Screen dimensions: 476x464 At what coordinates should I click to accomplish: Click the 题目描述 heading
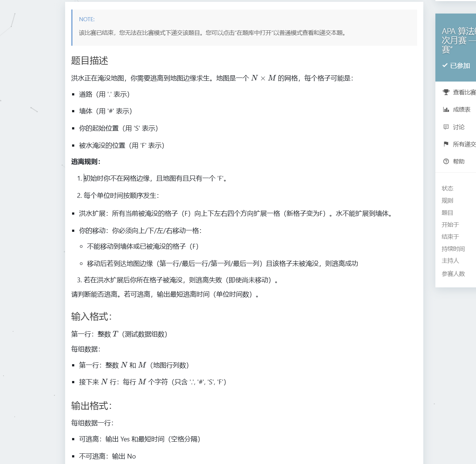(90, 61)
